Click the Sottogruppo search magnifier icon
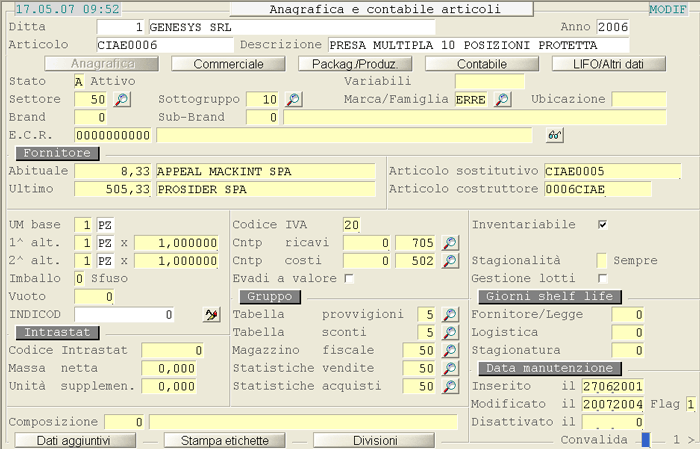Viewport: 700px width, 449px height. coord(293,99)
